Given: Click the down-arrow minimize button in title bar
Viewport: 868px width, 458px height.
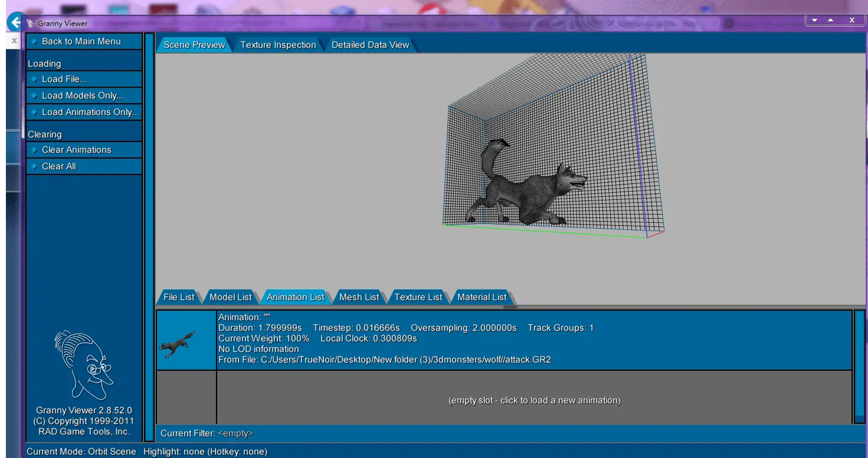Looking at the screenshot, I should point(814,20).
